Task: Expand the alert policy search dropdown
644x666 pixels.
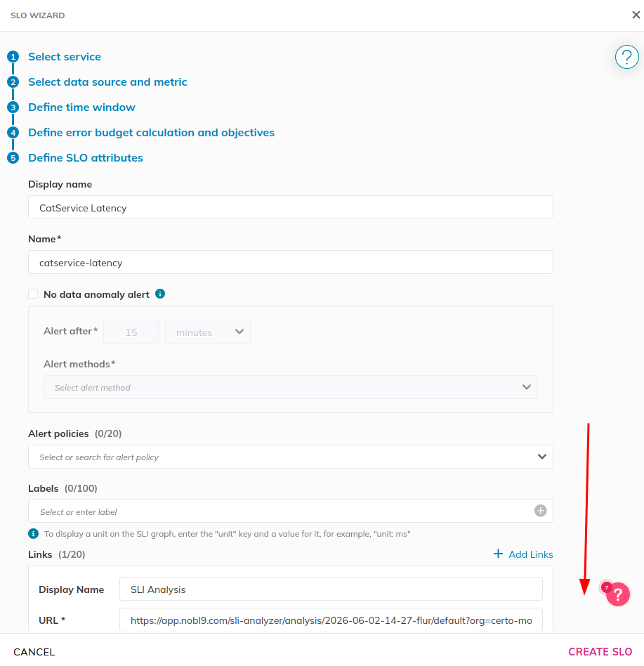Action: [290, 457]
